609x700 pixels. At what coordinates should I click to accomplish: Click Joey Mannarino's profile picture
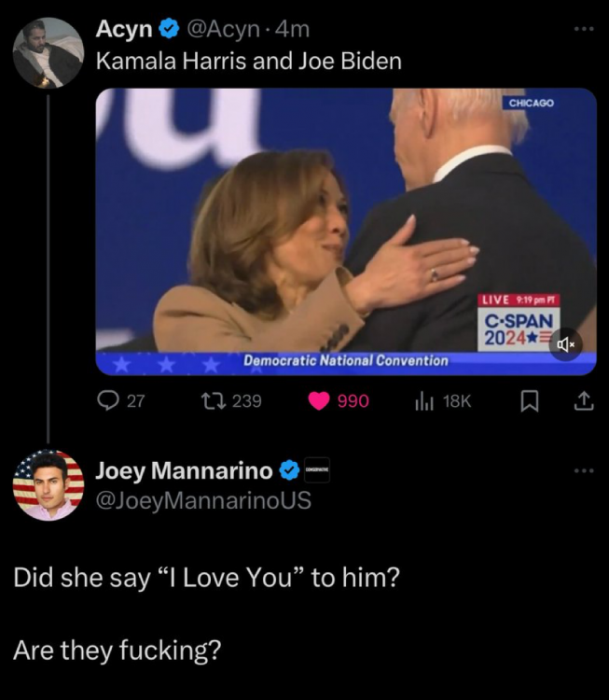pos(48,485)
